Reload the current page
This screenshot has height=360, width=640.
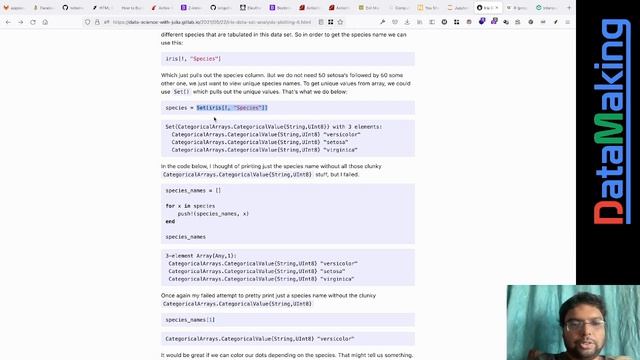coord(33,22)
